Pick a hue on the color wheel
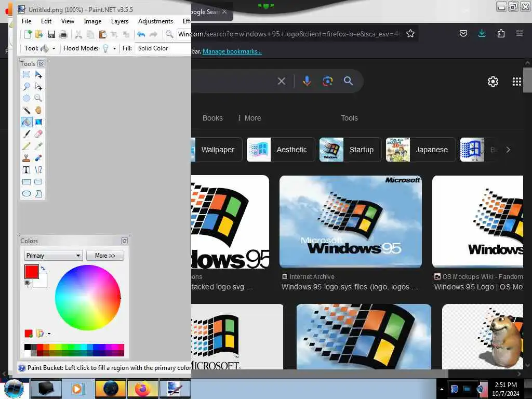 [88, 298]
